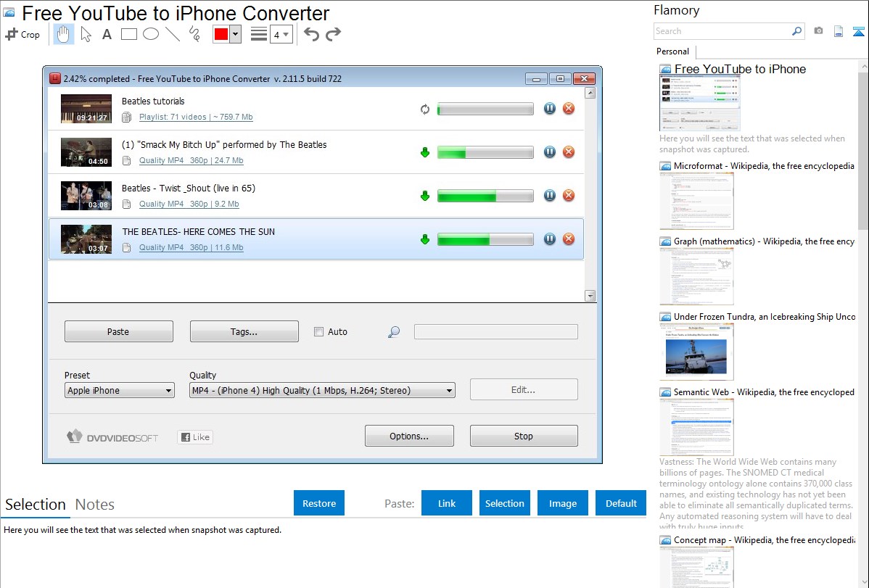Open the color picker dropdown arrow
Viewport: 869px width, 588px height.
(235, 34)
